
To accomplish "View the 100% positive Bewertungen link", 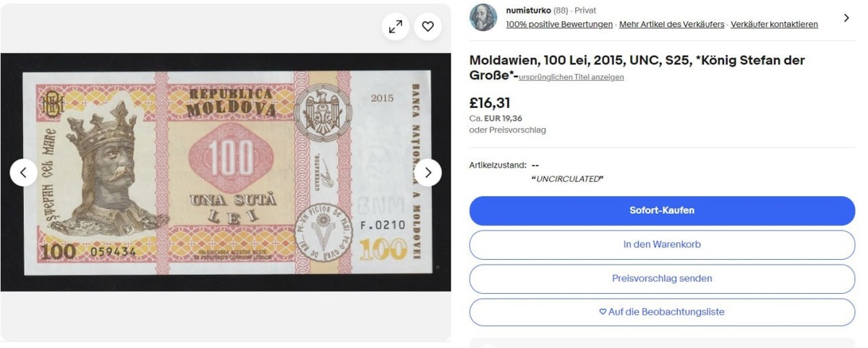I will click(561, 24).
